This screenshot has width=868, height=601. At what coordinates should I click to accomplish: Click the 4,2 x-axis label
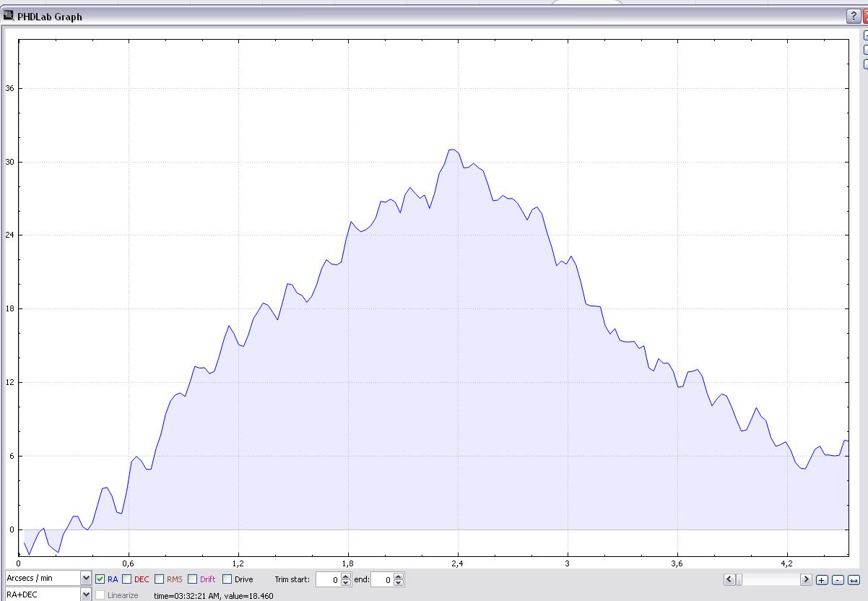click(786, 563)
